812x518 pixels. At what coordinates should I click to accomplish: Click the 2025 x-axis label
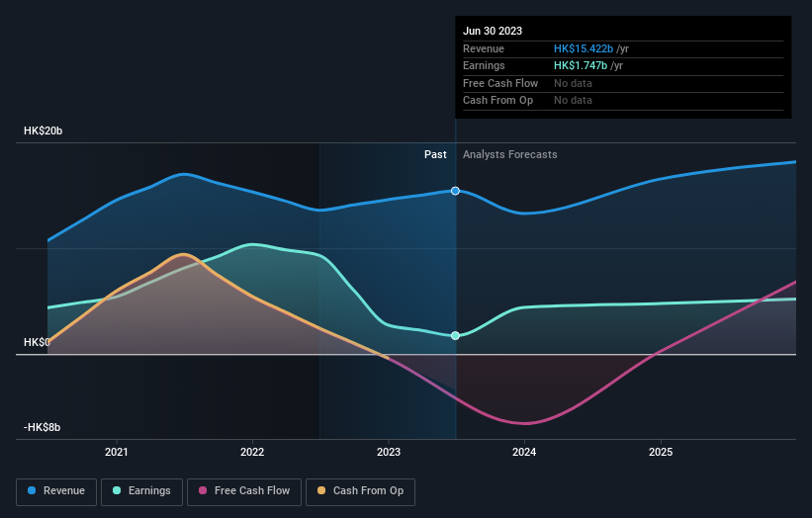click(661, 453)
